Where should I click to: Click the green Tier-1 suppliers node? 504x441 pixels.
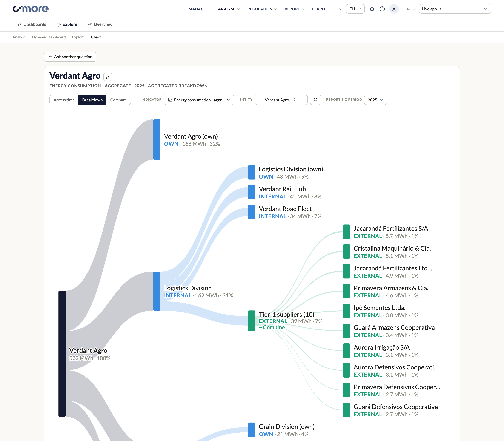pyautogui.click(x=252, y=321)
